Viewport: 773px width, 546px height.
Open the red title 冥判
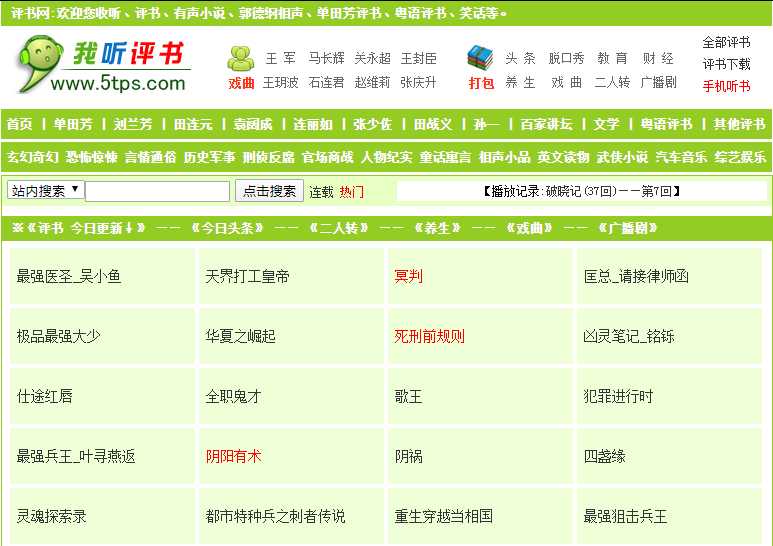tap(408, 276)
